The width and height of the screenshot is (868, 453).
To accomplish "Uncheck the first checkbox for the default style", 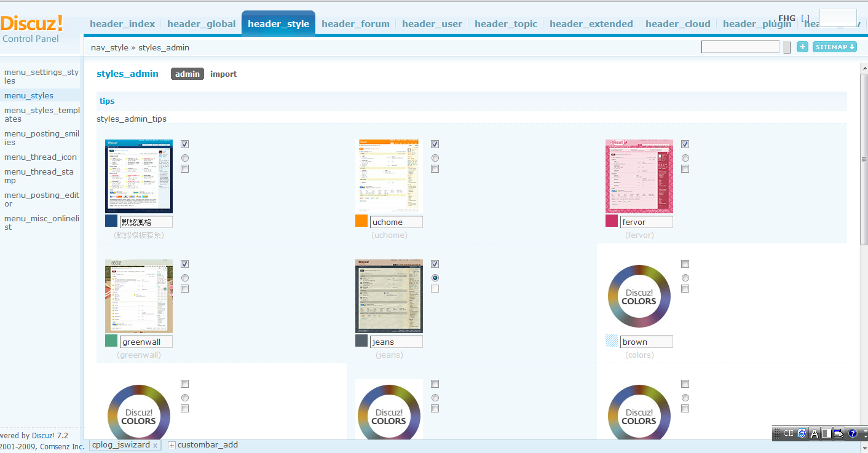I will [185, 144].
